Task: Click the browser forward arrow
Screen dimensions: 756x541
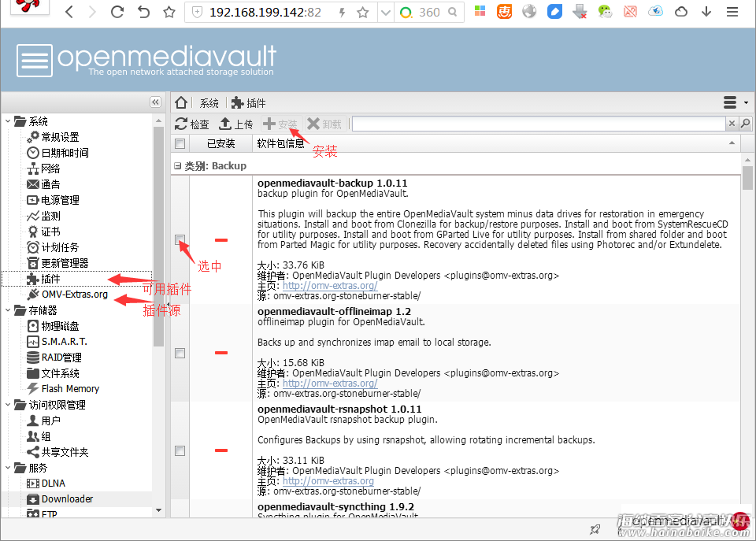Action: pos(92,12)
